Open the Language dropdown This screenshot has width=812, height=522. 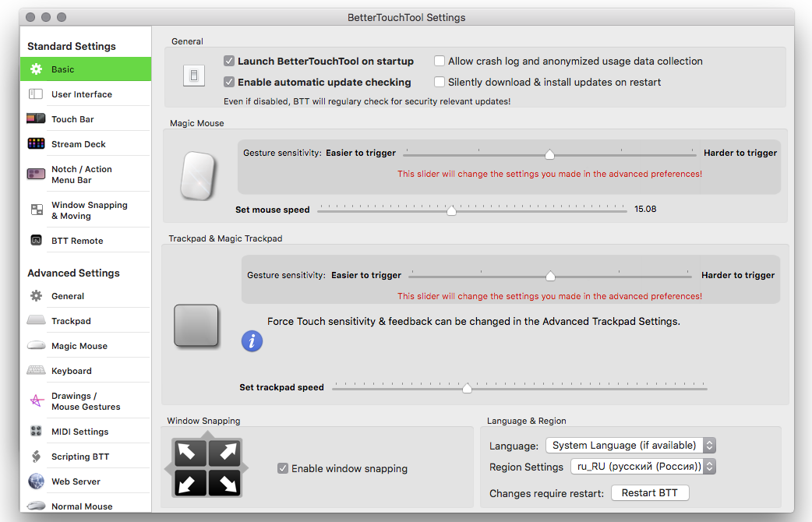(630, 446)
